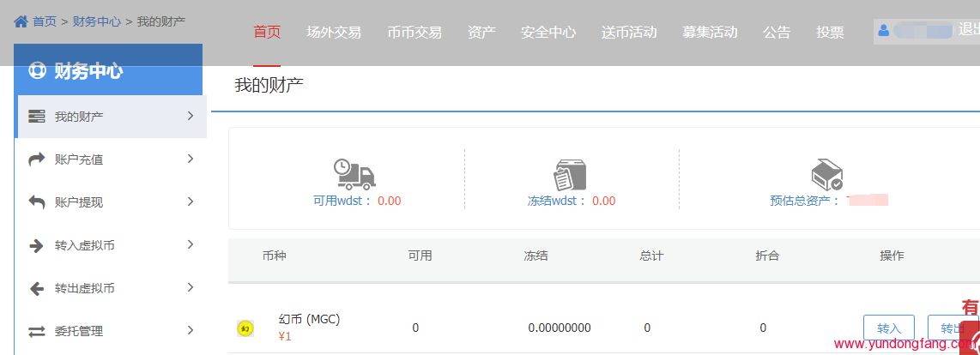Click the clipboard box icon above 冻结wdst

(x=570, y=175)
